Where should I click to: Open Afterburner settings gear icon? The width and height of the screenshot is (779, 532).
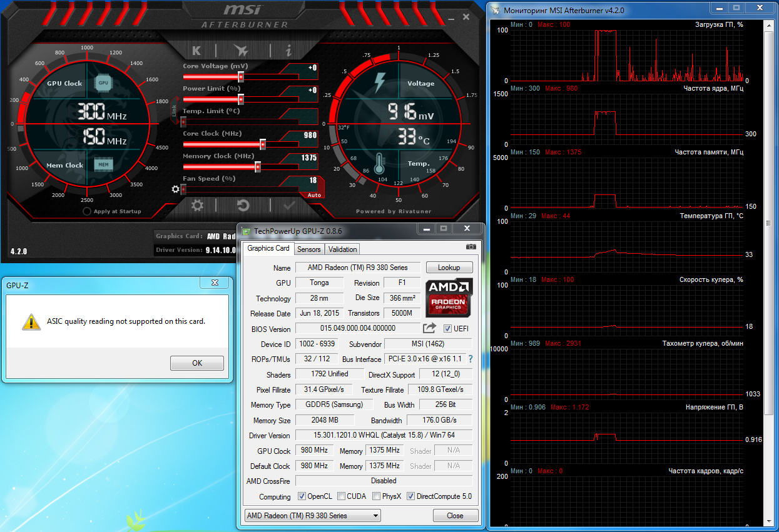click(x=197, y=205)
